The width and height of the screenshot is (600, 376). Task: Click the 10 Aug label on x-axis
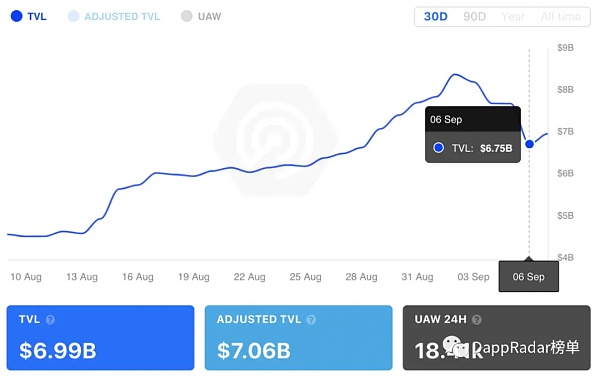(x=26, y=277)
